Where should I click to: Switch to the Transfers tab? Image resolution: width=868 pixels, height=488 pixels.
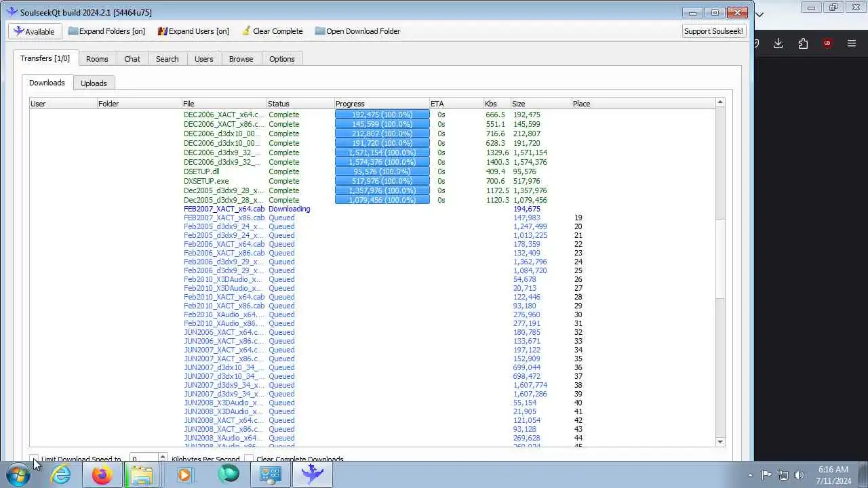[x=45, y=58]
